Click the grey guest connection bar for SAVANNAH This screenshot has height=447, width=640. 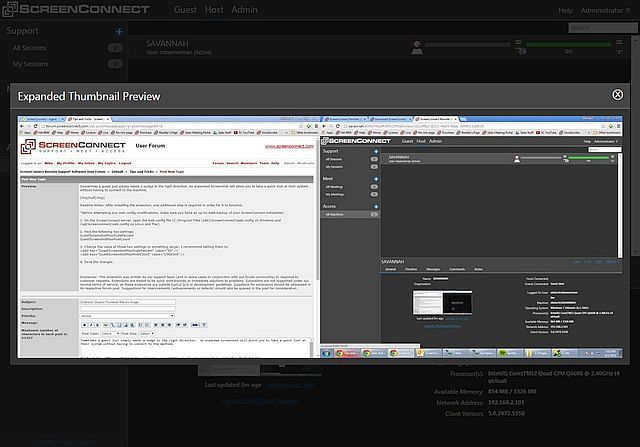tap(468, 44)
